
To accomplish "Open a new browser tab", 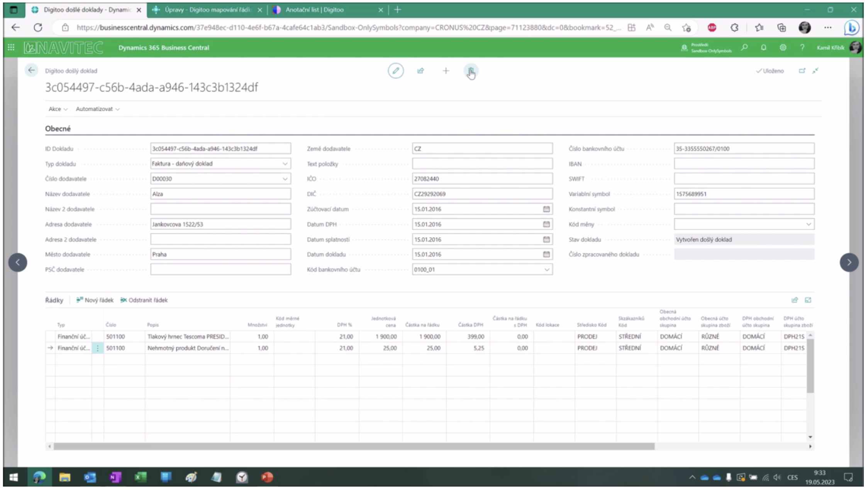I will 397,10.
